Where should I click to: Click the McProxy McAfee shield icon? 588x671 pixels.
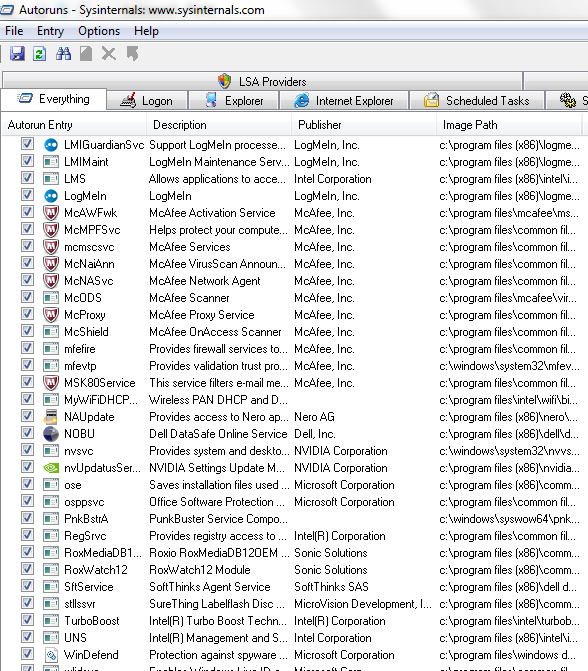[51, 315]
